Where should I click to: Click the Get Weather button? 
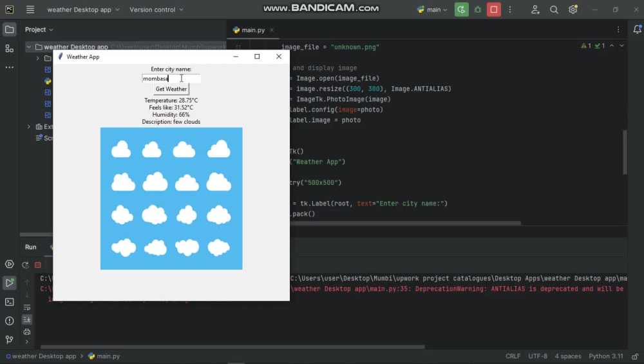[171, 89]
